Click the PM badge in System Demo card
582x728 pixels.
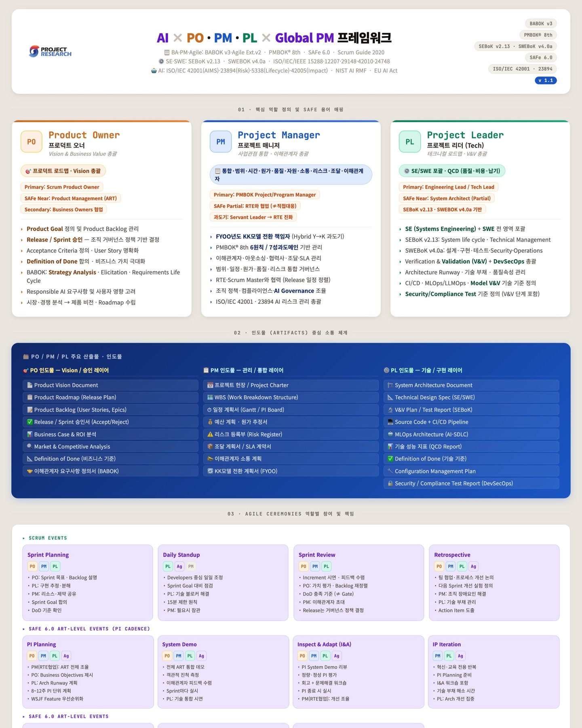click(179, 656)
